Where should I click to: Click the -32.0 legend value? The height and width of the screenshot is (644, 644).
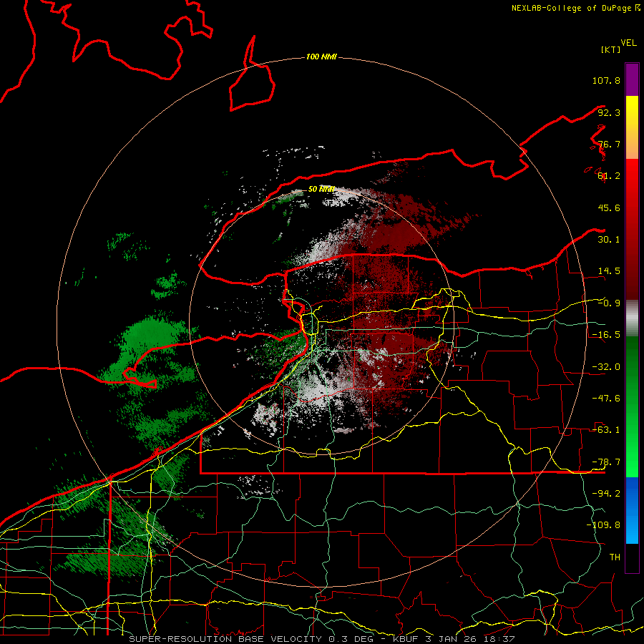pyautogui.click(x=606, y=367)
